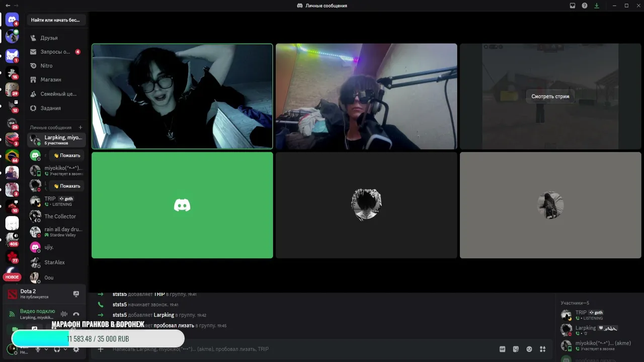Select the webcam tile with green speaking border
This screenshot has width=644, height=362.
click(x=182, y=97)
